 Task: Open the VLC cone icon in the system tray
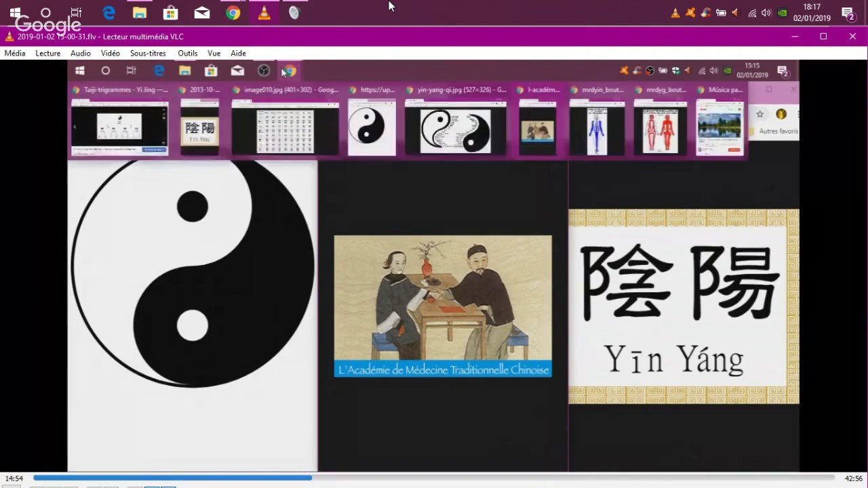(x=675, y=13)
